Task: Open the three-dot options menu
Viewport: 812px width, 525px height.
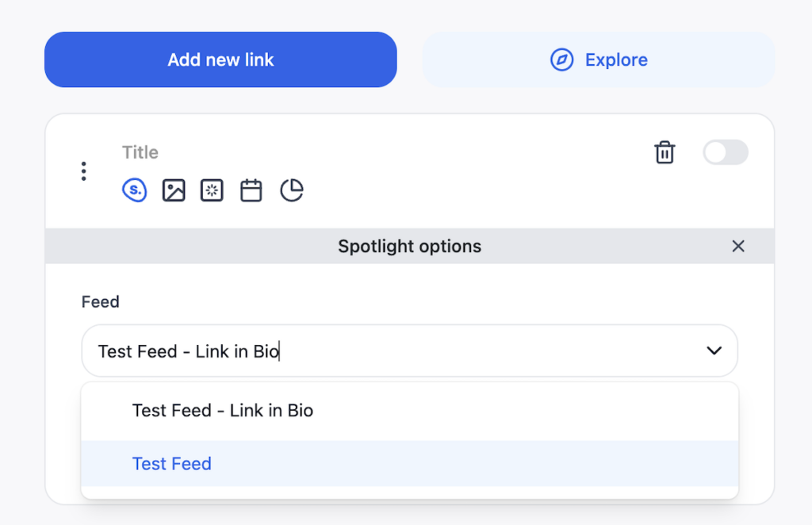Action: (x=83, y=171)
